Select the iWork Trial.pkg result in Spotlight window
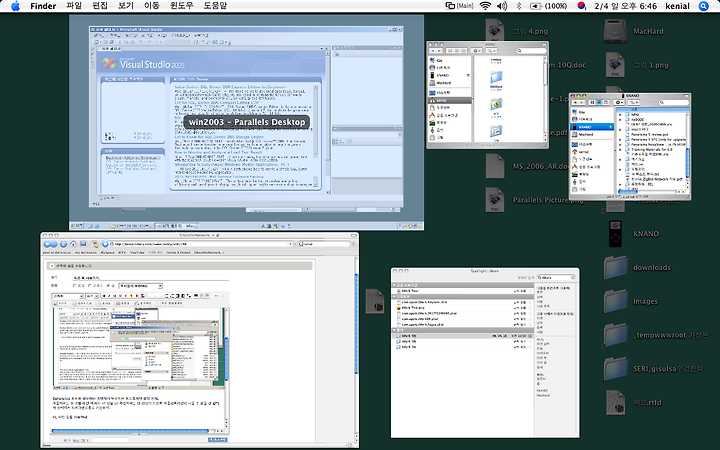Image resolution: width=720 pixels, height=450 pixels. pos(462,308)
